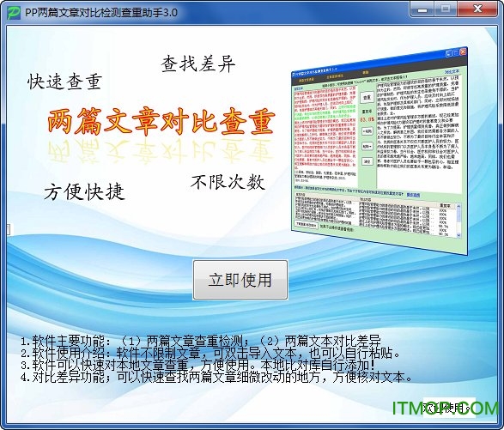Click the preview screenshot of the software window
The width and height of the screenshot is (504, 430).
click(380, 151)
